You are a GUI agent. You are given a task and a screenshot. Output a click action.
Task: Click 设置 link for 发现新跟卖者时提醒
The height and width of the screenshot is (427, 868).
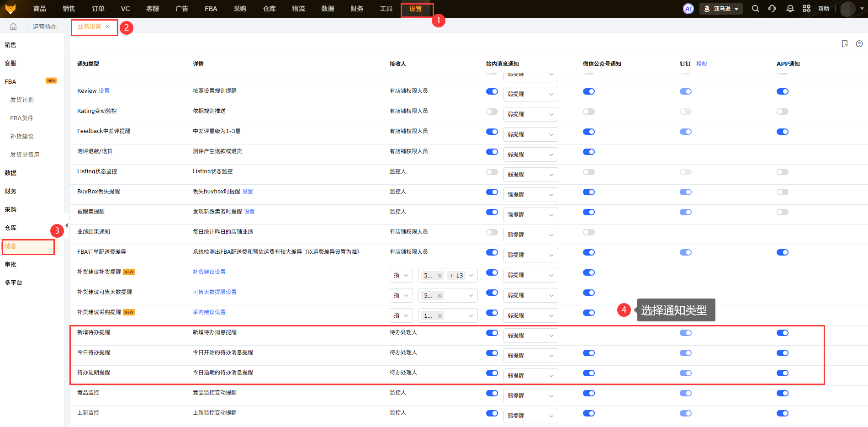pos(249,212)
